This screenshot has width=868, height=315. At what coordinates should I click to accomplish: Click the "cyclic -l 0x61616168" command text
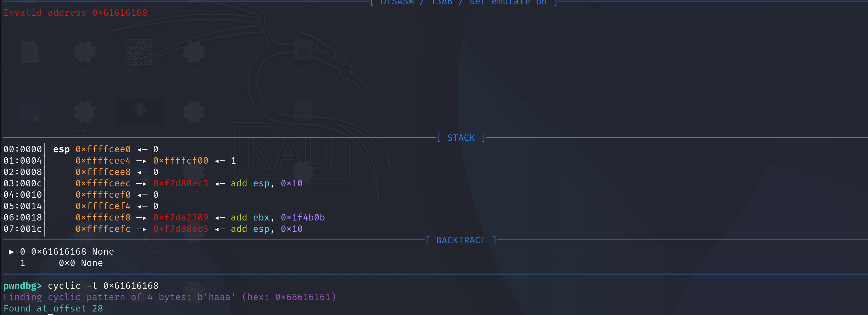(103, 286)
